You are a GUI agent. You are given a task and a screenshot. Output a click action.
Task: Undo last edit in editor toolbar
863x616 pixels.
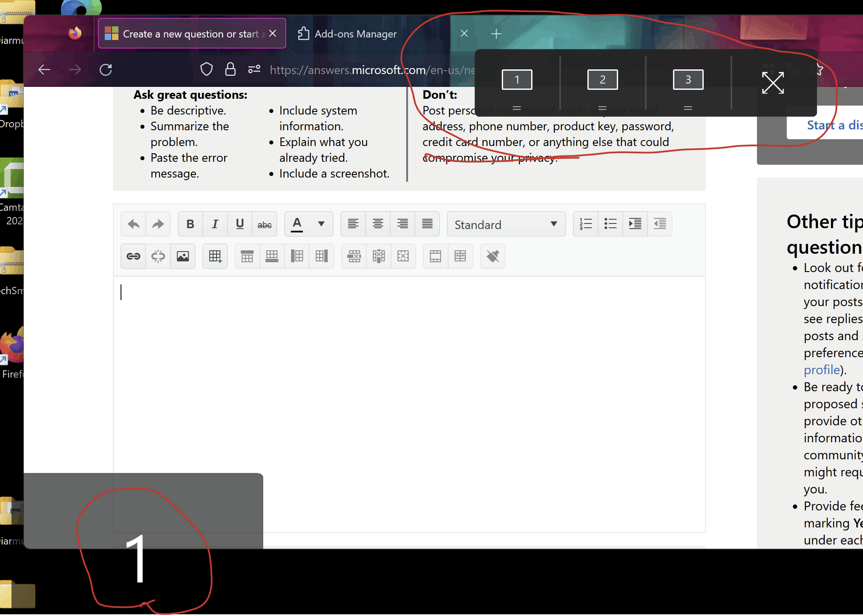pos(133,224)
